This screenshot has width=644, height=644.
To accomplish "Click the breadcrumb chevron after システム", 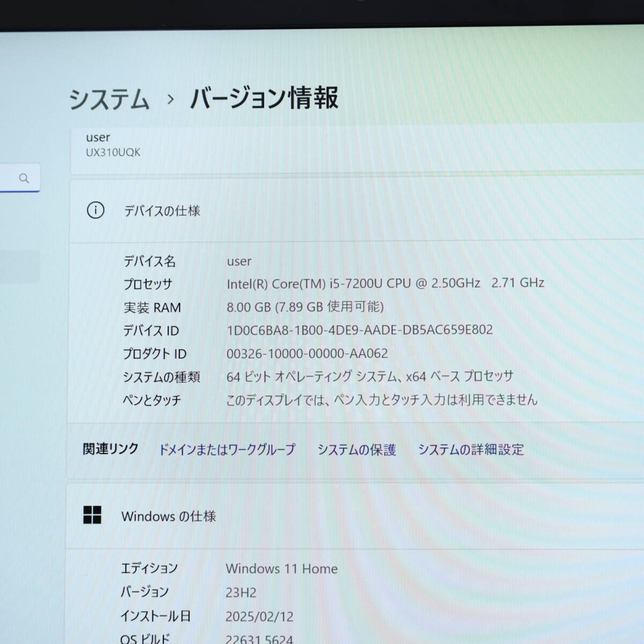I will 171,99.
